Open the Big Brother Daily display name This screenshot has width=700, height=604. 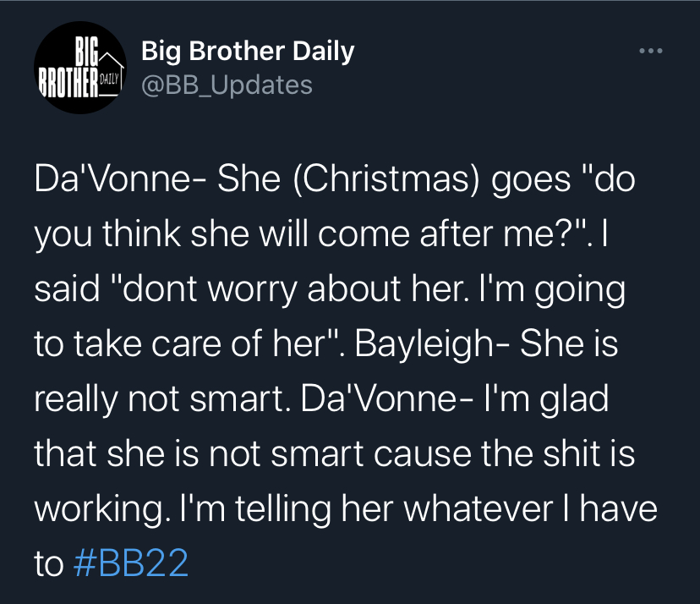point(248,51)
